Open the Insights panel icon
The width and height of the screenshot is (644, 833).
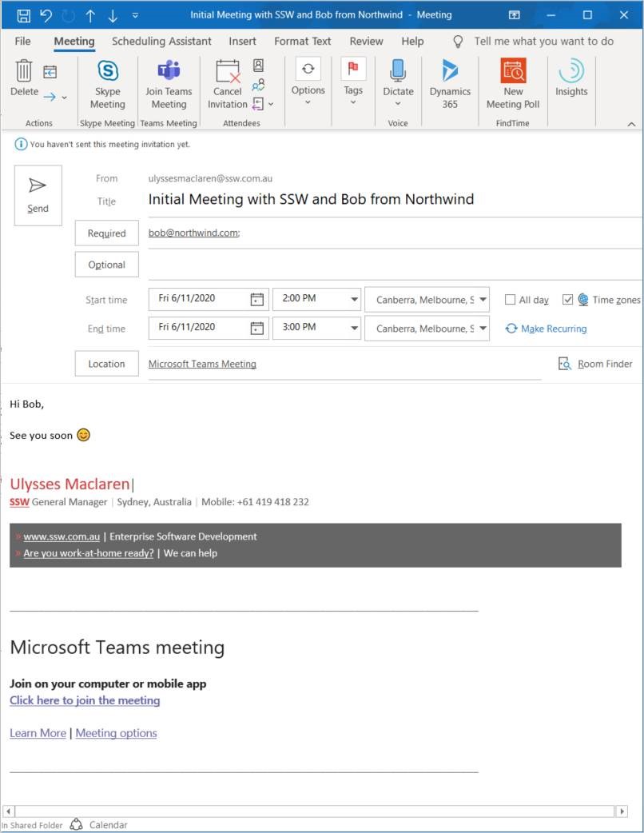[571, 72]
